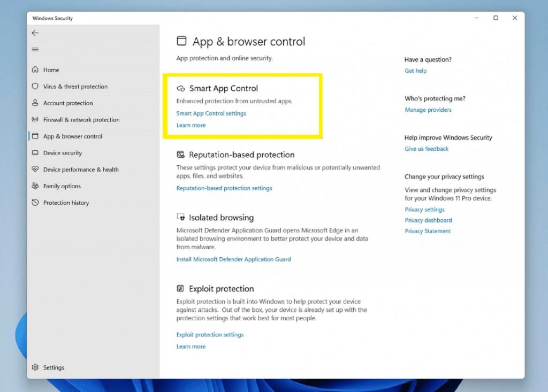
Task: Open Reputation-based protection settings
Action: 224,188
